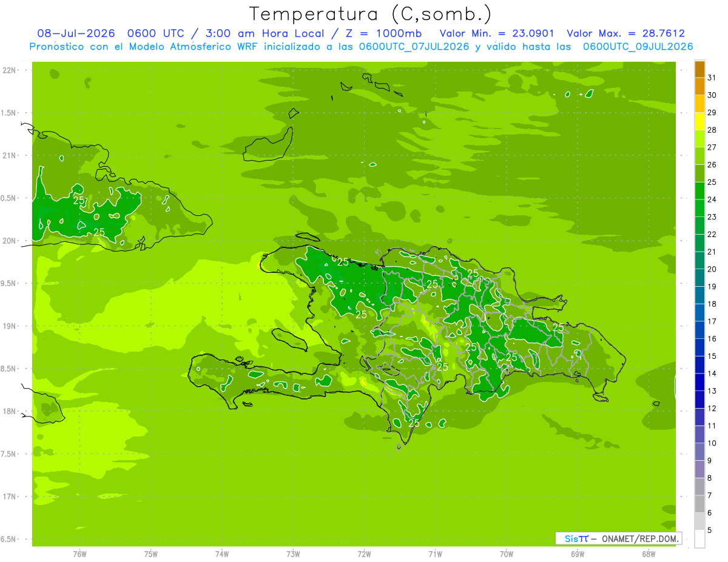Viewport: 728px width, 562px height.
Task: Click the Valor Min. = 23.0901 readout
Action: click(x=497, y=33)
